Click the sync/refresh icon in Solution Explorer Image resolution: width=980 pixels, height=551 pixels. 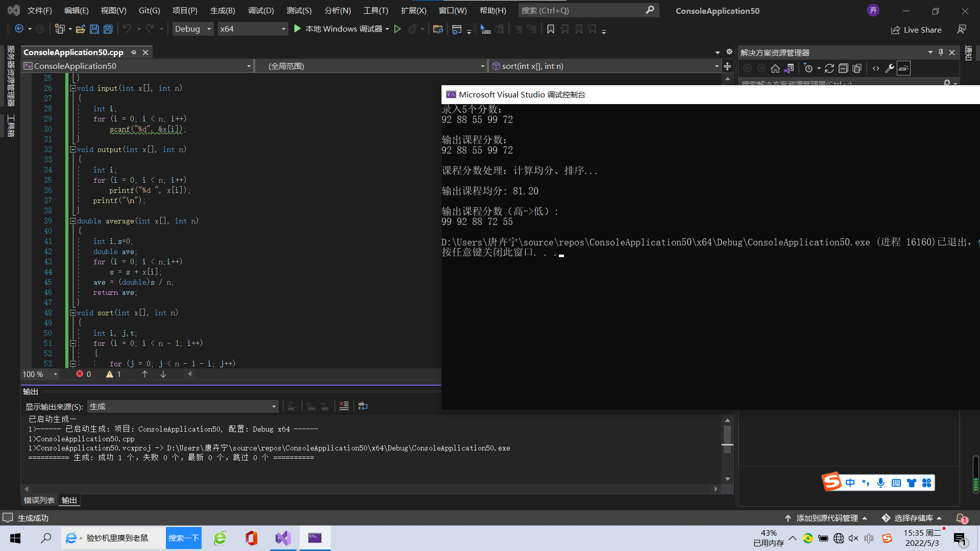pyautogui.click(x=829, y=68)
